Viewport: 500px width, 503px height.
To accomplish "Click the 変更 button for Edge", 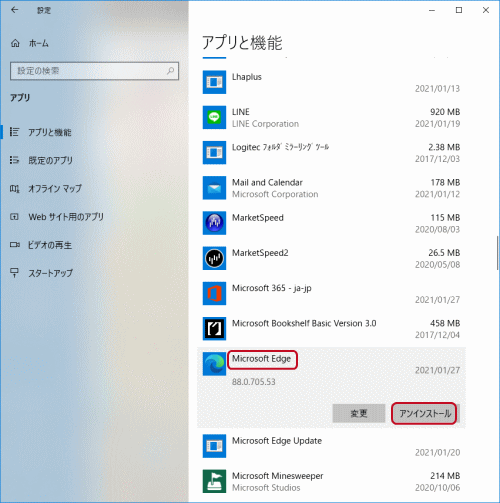I will coord(359,414).
